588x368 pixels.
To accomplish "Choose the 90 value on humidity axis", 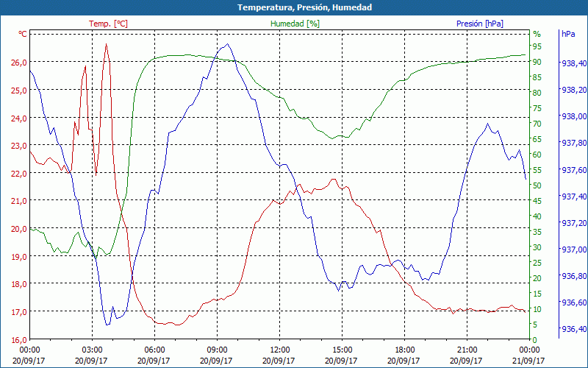I will pyautogui.click(x=537, y=62).
